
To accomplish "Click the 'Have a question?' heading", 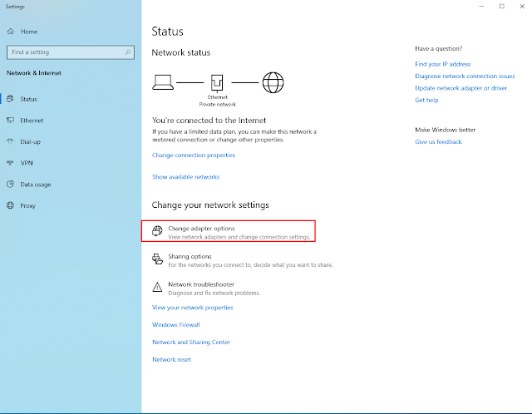I will [438, 48].
